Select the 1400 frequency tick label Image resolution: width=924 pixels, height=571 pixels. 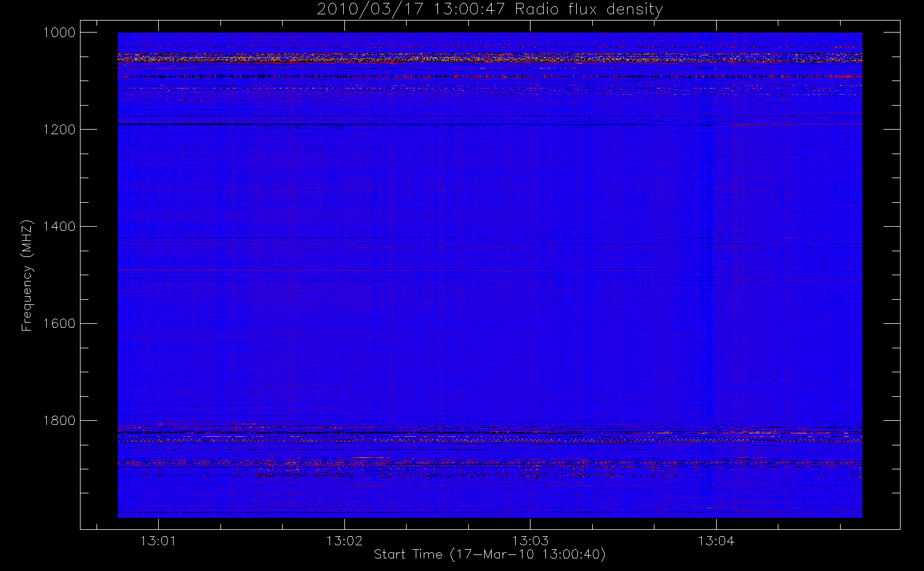tap(59, 227)
